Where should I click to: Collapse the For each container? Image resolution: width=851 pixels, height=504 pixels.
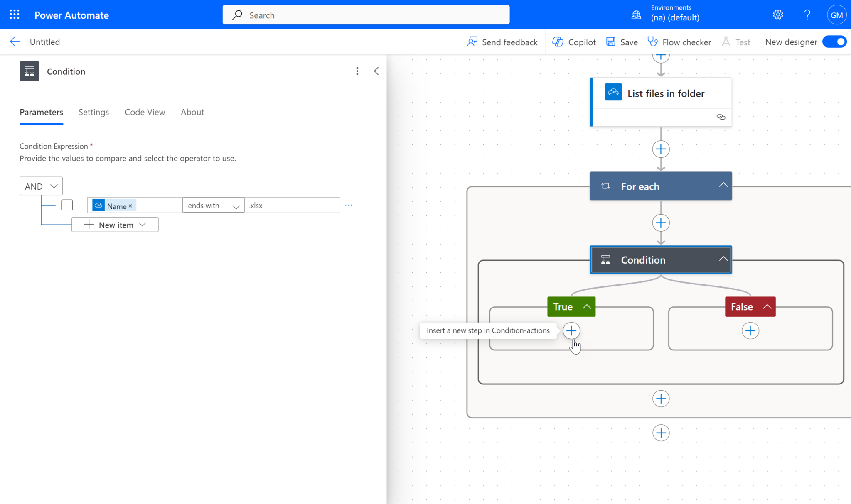pyautogui.click(x=723, y=186)
